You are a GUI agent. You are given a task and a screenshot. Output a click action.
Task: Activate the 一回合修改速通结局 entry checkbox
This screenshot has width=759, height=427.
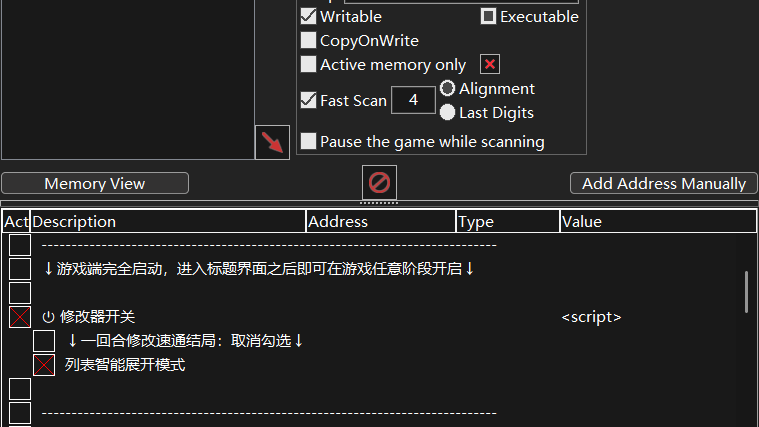[44, 341]
